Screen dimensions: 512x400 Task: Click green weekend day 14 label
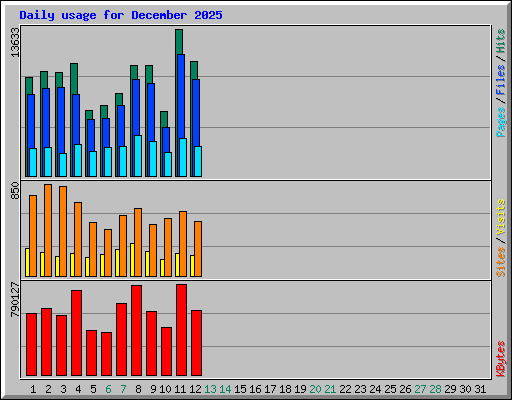click(225, 389)
